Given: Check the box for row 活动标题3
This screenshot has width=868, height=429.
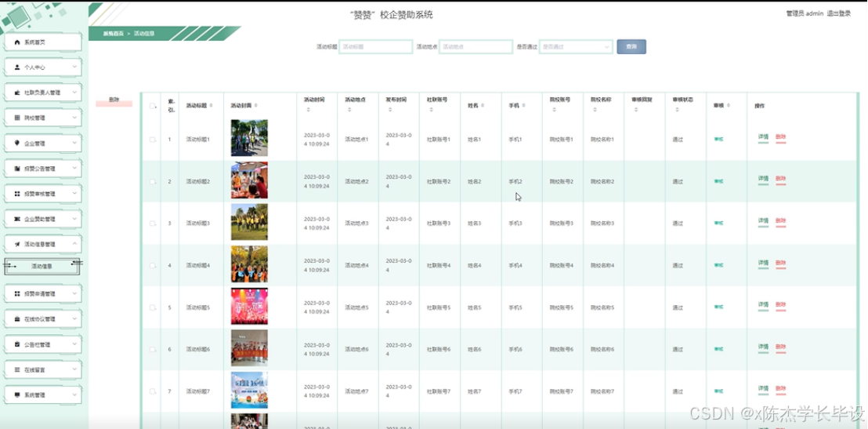Looking at the screenshot, I should click(x=152, y=224).
